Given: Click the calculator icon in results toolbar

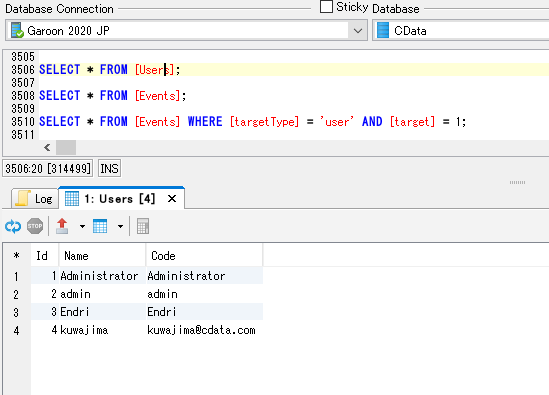Looking at the screenshot, I should pyautogui.click(x=143, y=226).
